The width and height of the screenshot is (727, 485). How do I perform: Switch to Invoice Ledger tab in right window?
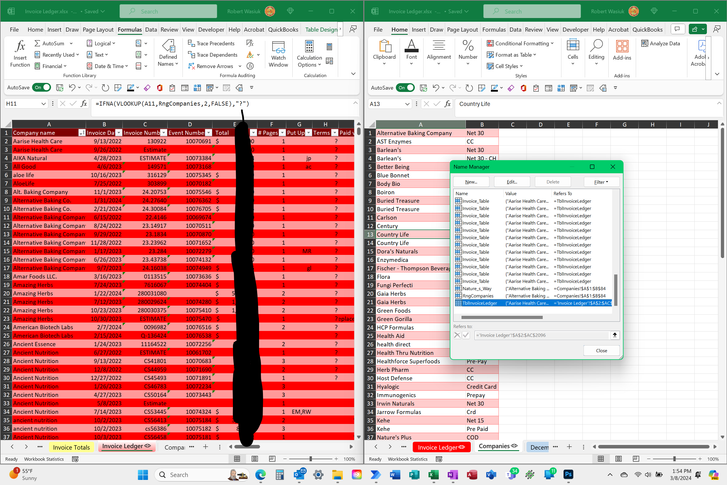tap(441, 447)
